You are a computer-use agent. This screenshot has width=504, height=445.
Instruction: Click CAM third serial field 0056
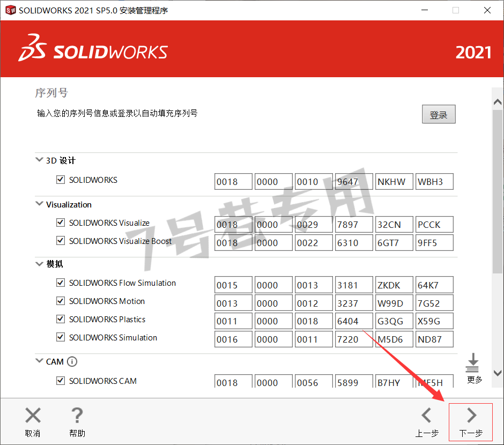tap(314, 381)
